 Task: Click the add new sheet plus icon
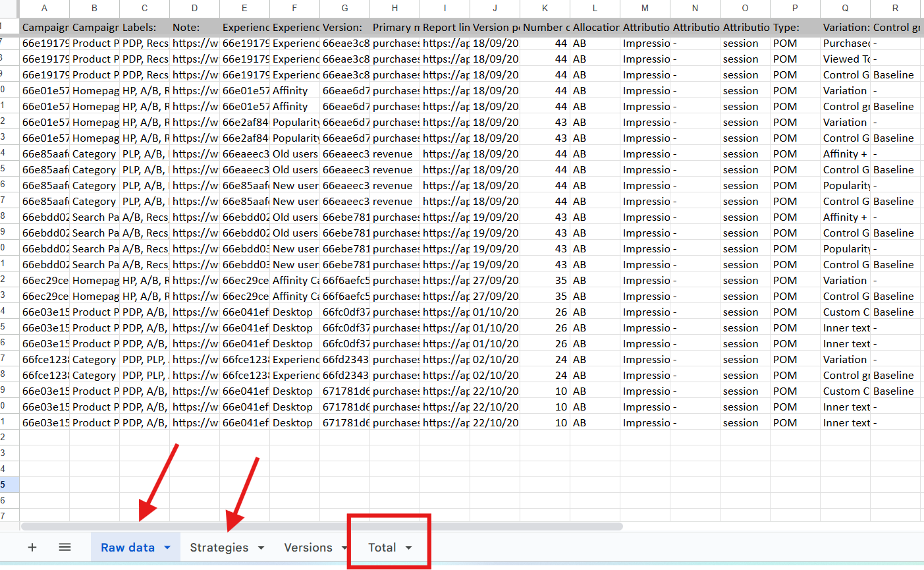[32, 547]
